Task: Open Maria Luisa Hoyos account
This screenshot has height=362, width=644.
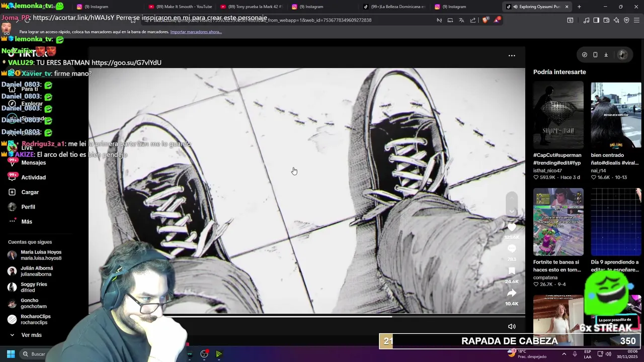Action: point(35,255)
